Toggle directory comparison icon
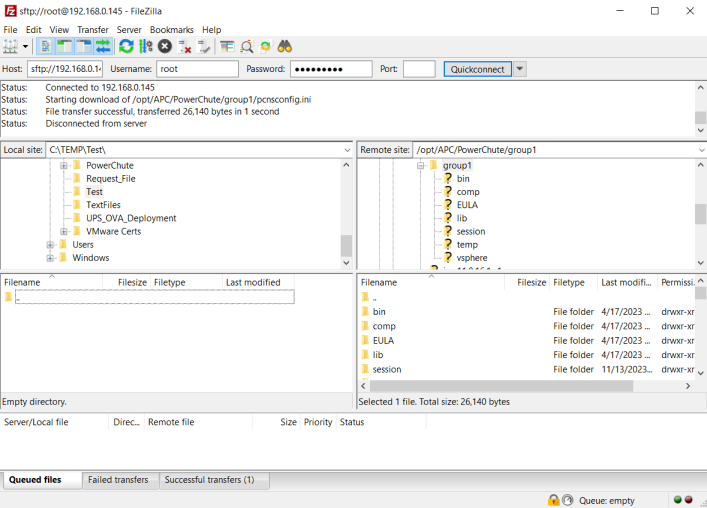The height and width of the screenshot is (508, 707). 246,46
